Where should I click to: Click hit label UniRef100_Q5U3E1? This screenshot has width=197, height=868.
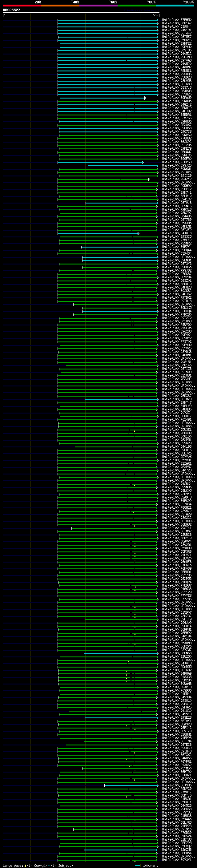[177, 430]
